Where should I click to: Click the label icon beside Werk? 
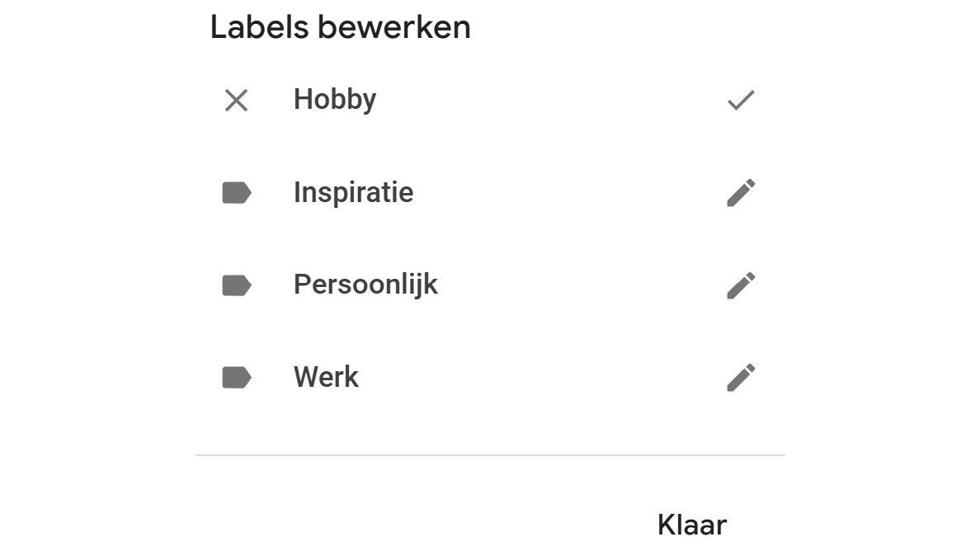click(x=237, y=378)
